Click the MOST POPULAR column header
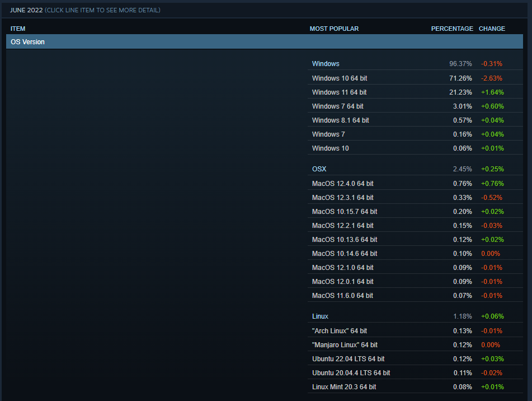 [334, 29]
